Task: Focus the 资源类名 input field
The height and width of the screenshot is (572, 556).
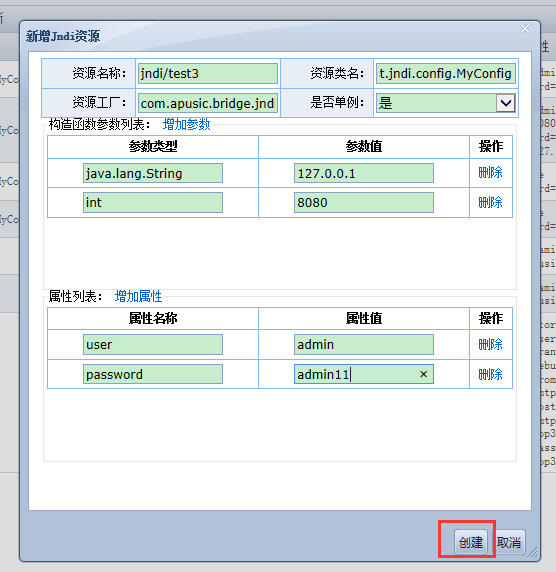Action: 445,74
